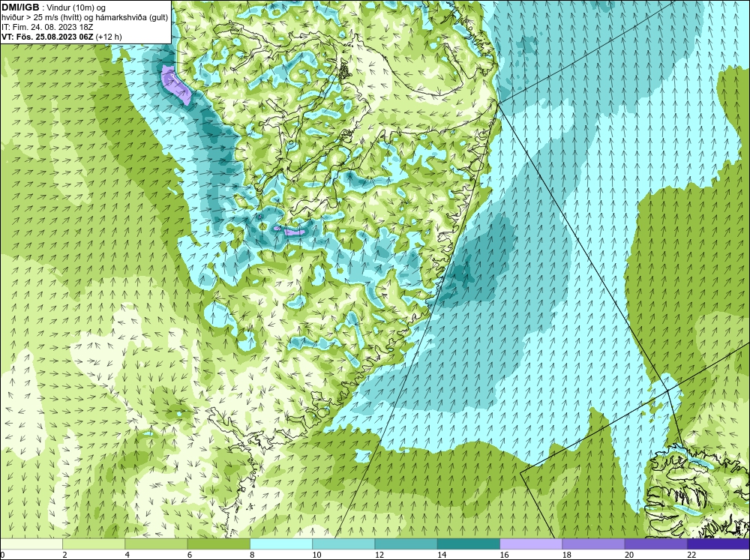Viewport: 750px width, 560px height.
Task: Click the 'hviður > 25 m/s' description line
Action: [x=85, y=17]
